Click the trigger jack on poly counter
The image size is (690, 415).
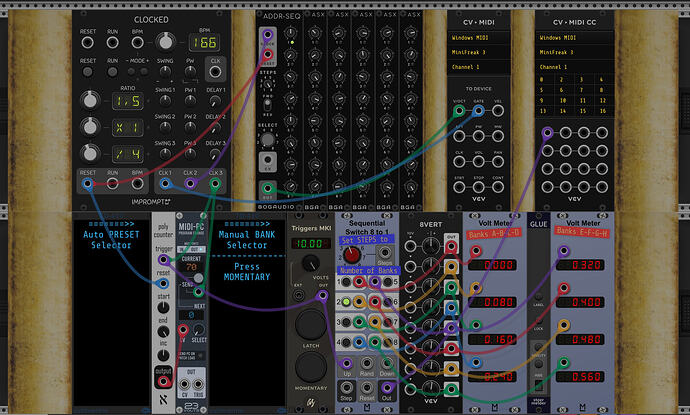pyautogui.click(x=163, y=260)
